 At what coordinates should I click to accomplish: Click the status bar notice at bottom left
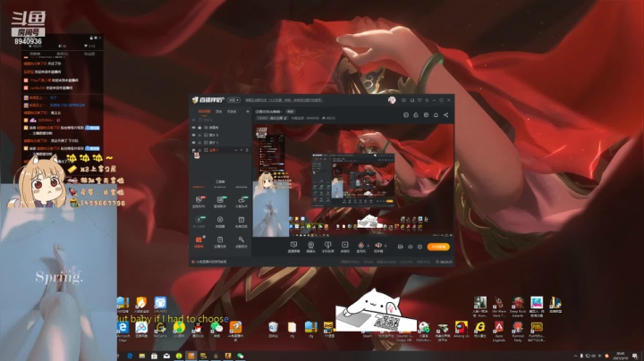click(x=211, y=262)
